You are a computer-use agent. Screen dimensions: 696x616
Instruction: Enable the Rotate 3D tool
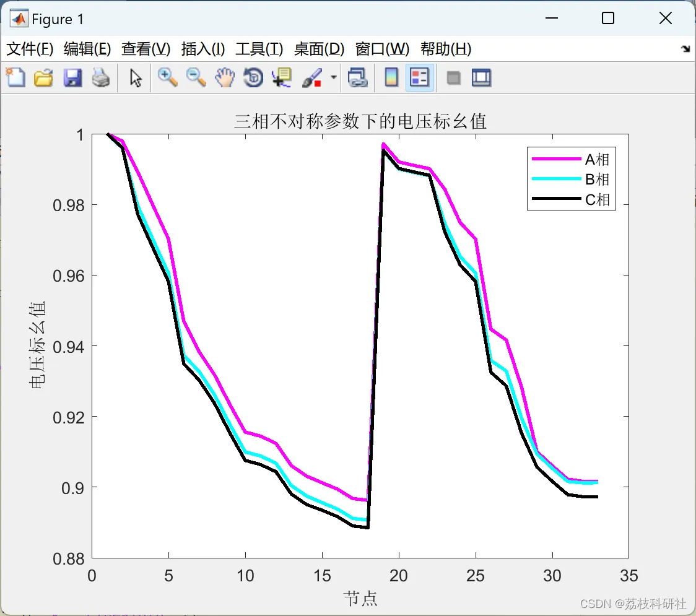coord(253,77)
